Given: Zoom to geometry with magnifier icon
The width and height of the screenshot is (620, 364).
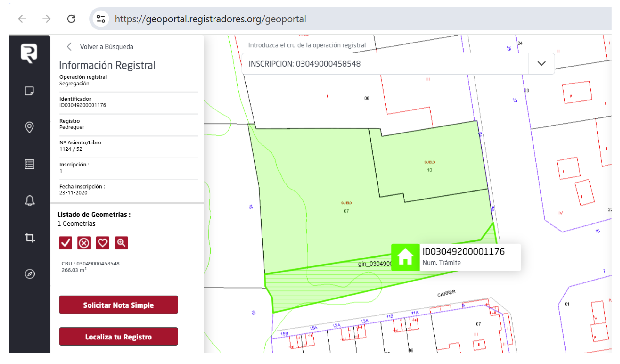Looking at the screenshot, I should point(121,243).
